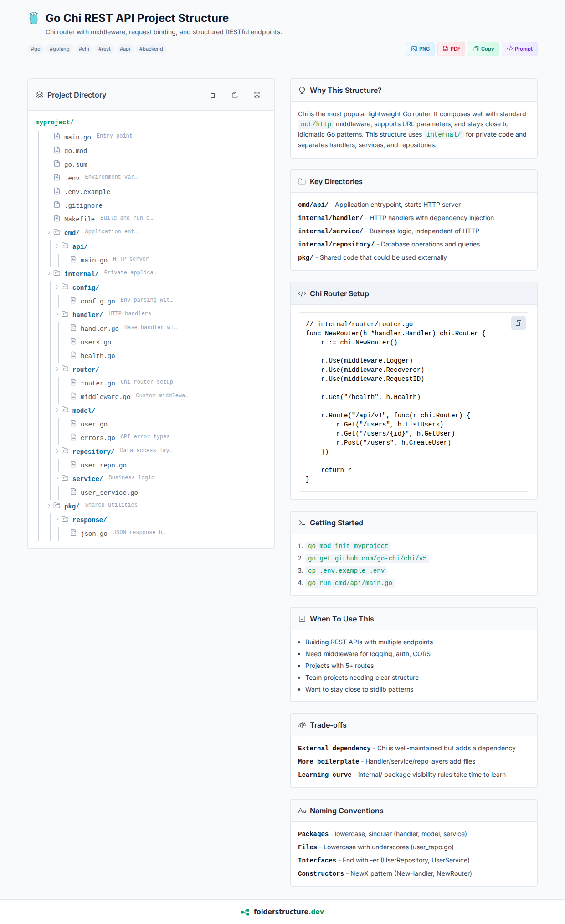The width and height of the screenshot is (565, 924).
Task: Click the Go gopher logo icon
Action: 34,18
